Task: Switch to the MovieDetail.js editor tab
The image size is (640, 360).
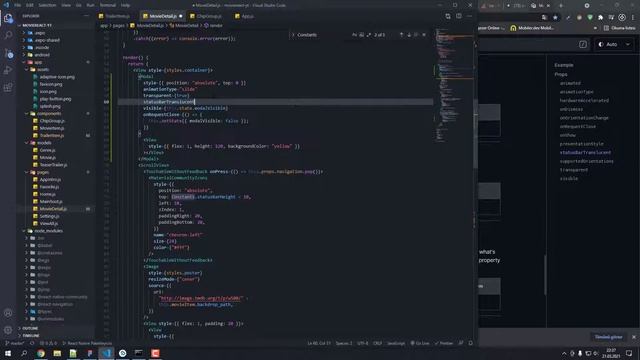Action: [x=163, y=16]
